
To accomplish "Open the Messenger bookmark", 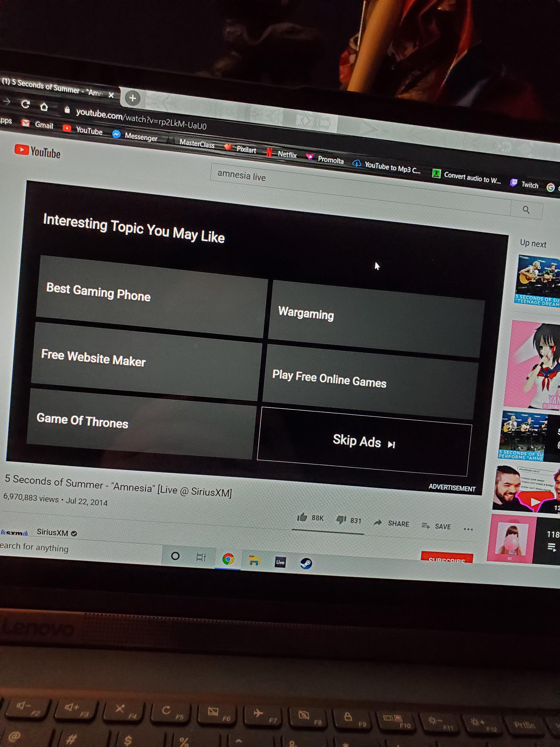I will [x=135, y=136].
